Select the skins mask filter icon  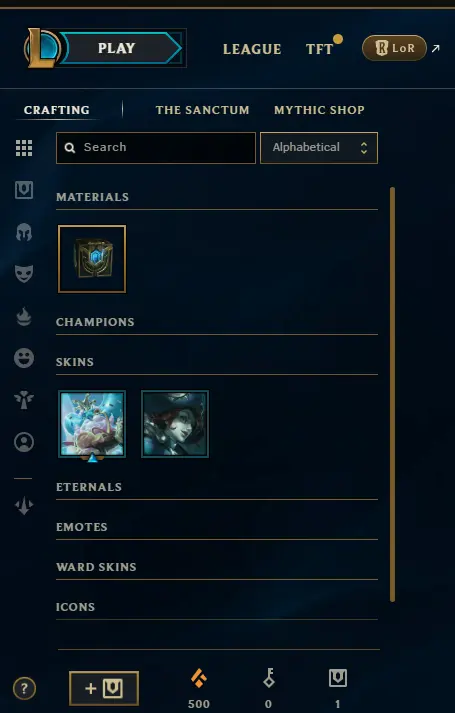(24, 274)
